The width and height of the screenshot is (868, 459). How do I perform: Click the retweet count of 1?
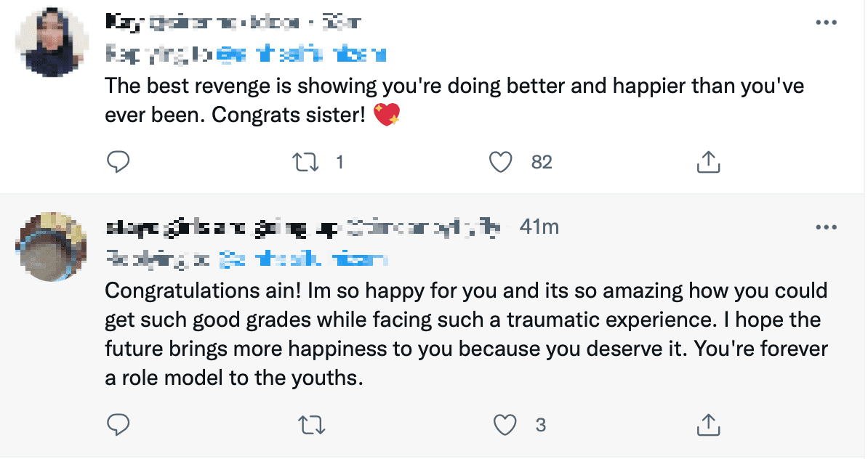[339, 162]
